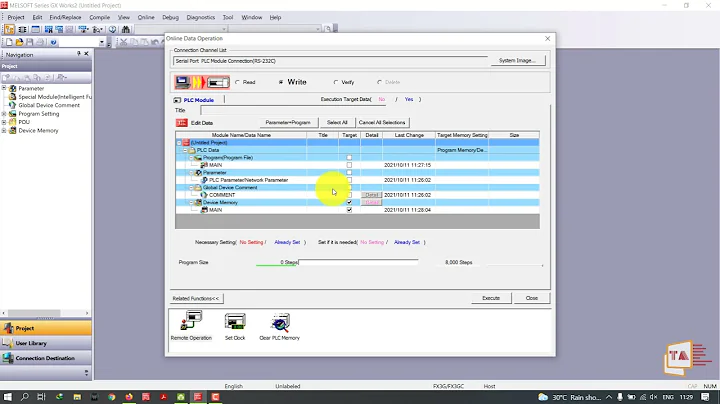Screen dimensions: 720x404
Task: Expand Device Memory in Navigation tree
Action: (x=4, y=130)
